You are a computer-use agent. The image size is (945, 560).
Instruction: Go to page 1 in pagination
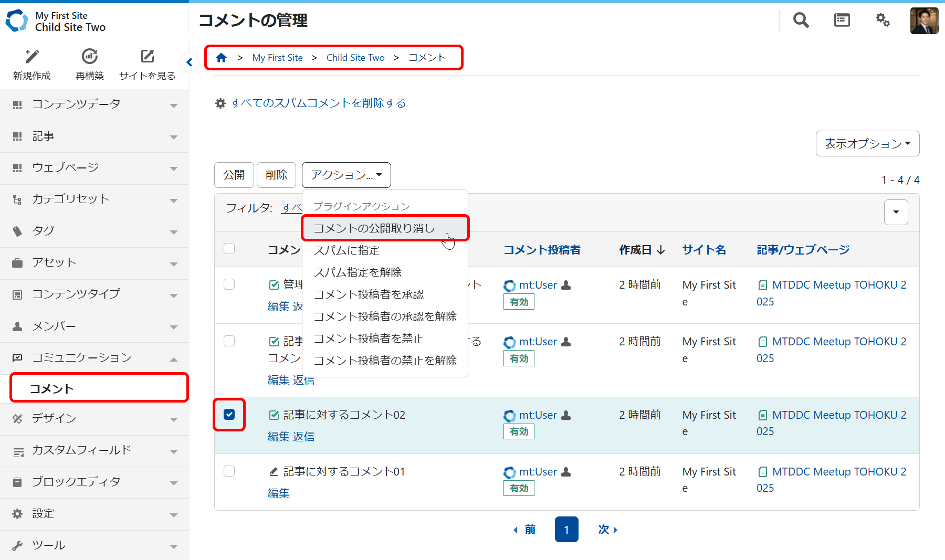pos(566,530)
